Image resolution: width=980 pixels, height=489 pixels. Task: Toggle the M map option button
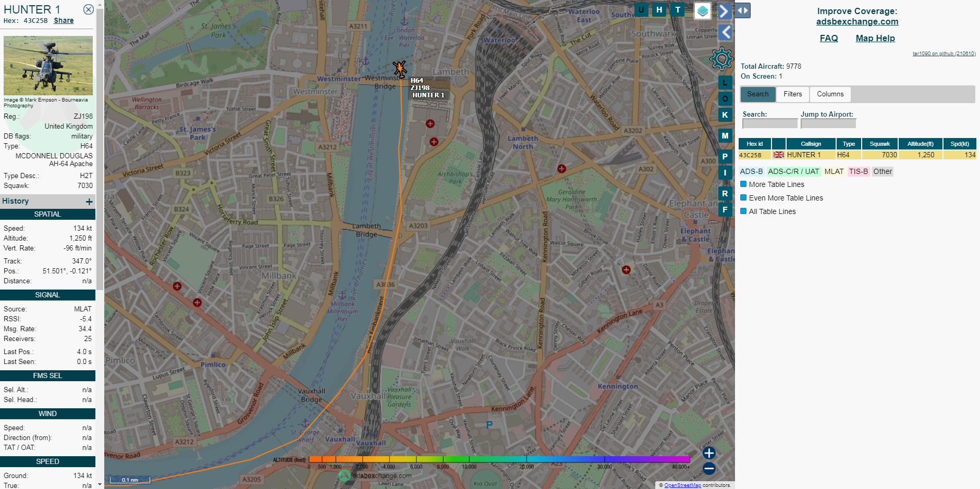pyautogui.click(x=725, y=135)
